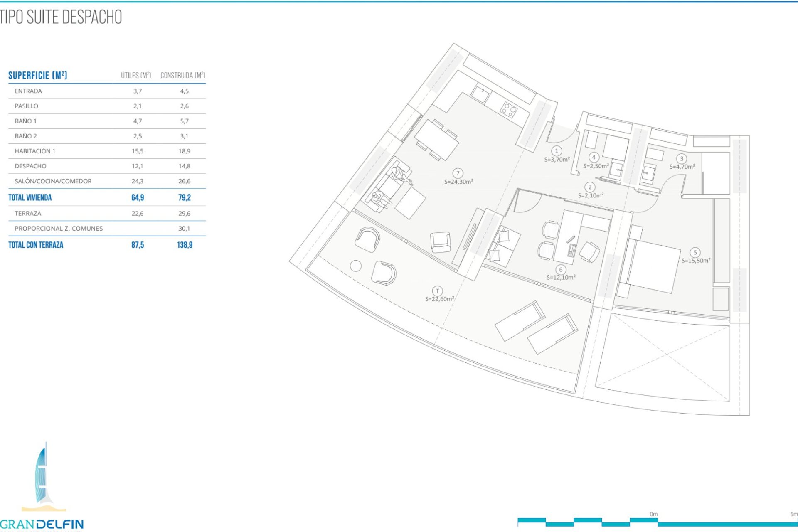
Task: Click the S=12,10m² office label
Action: click(561, 277)
